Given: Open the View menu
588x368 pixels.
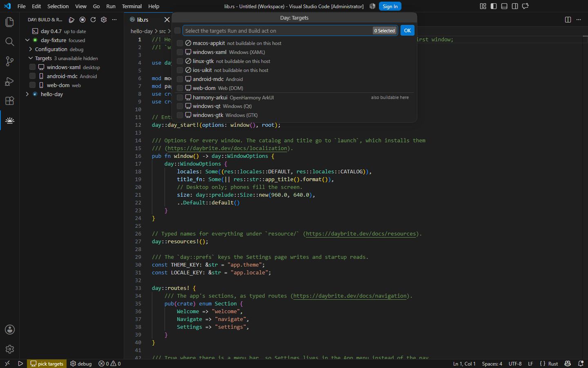Looking at the screenshot, I should [x=81, y=6].
